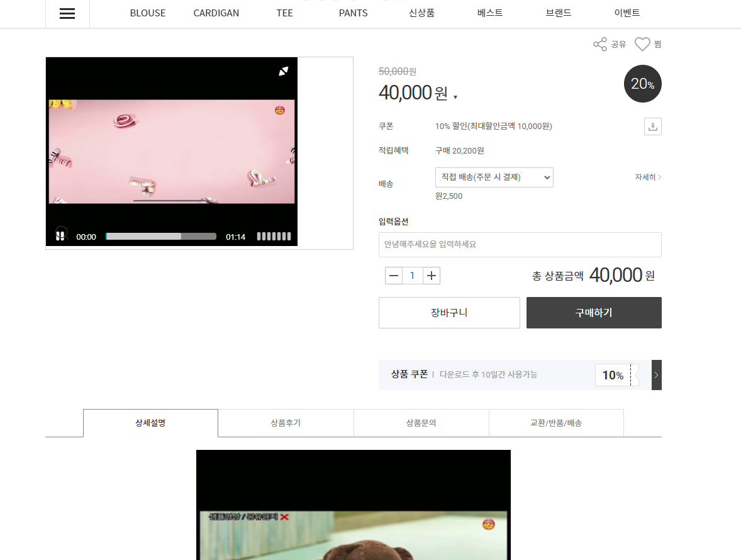The image size is (741, 560).
Task: Click the detail section video at the bottom
Action: pos(354,505)
